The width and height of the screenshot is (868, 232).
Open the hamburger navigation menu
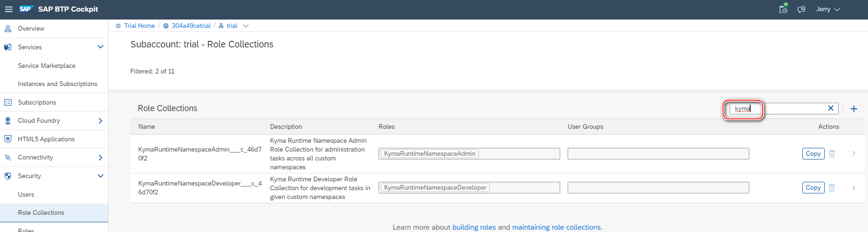(8, 9)
